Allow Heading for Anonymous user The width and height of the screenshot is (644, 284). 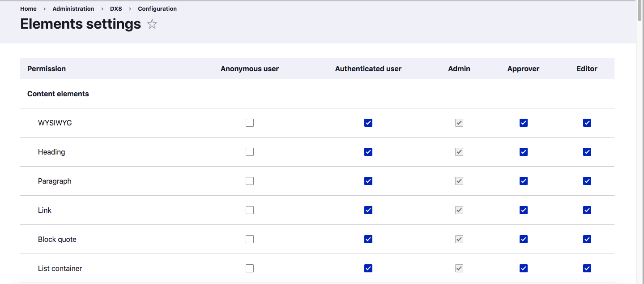click(x=250, y=152)
